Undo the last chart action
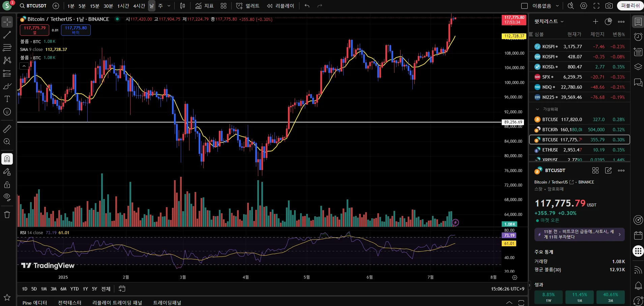 pyautogui.click(x=307, y=6)
